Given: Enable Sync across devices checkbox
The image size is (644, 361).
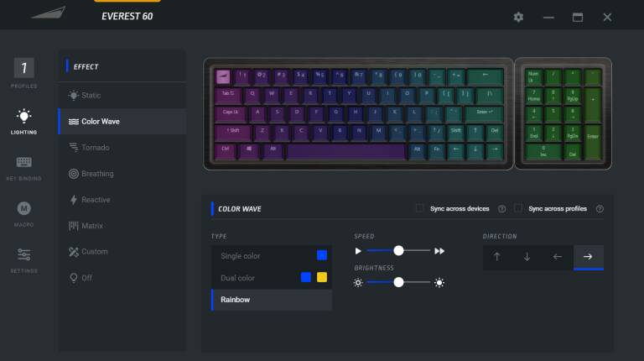Looking at the screenshot, I should [420, 208].
